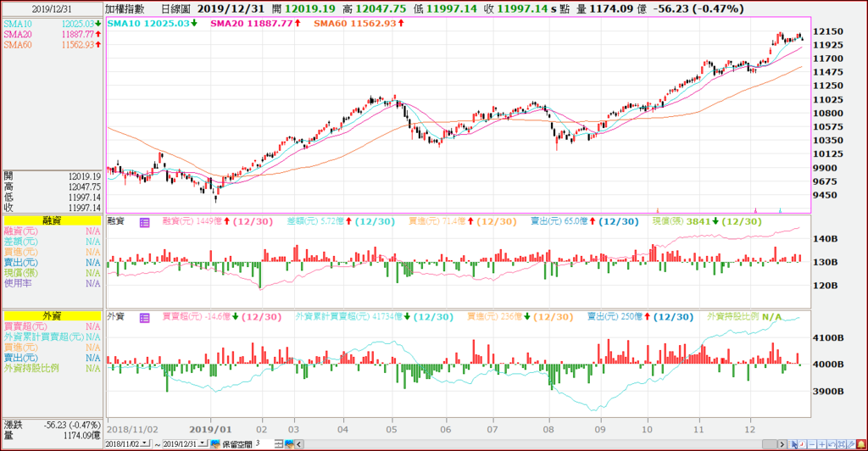Viewport: 868px width, 451px height.
Task: Click the 2018/11/02 time axis label
Action: pos(132,430)
